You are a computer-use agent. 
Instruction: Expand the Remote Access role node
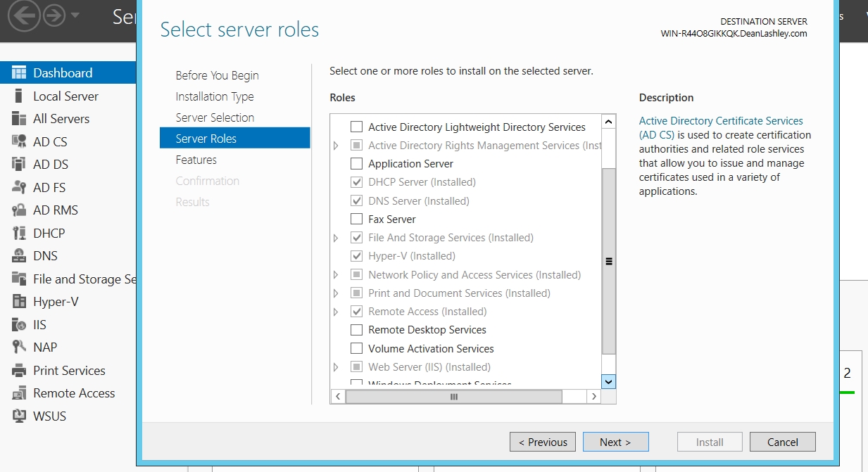(x=336, y=312)
